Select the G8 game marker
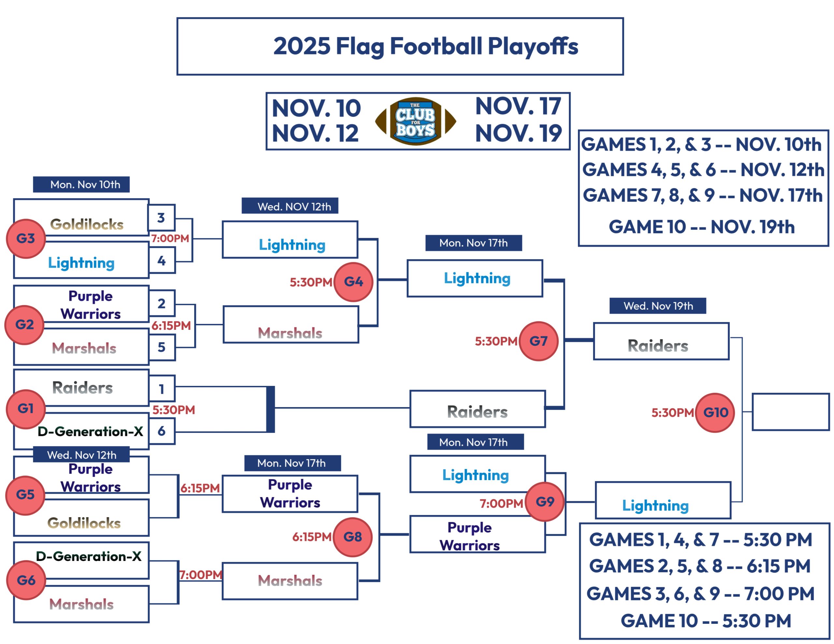Image resolution: width=834 pixels, height=644 pixels. point(352,537)
